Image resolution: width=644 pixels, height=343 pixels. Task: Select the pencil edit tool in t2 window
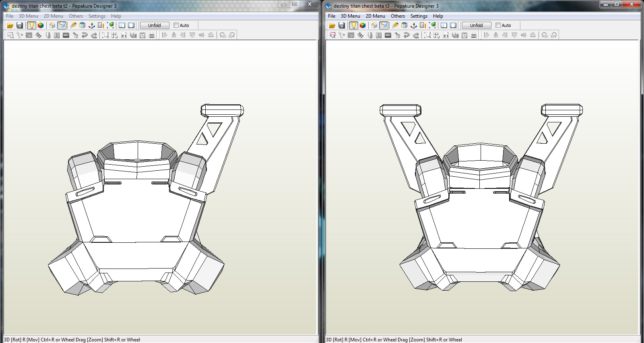[x=73, y=25]
